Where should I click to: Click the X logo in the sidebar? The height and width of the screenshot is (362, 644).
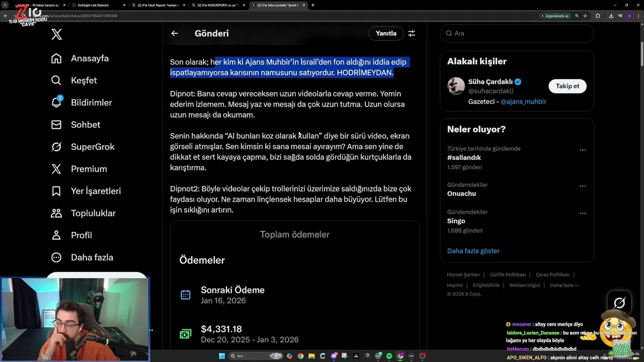56,34
